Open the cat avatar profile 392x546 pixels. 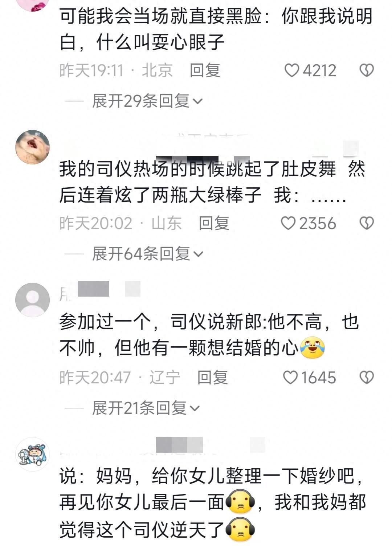tap(33, 147)
